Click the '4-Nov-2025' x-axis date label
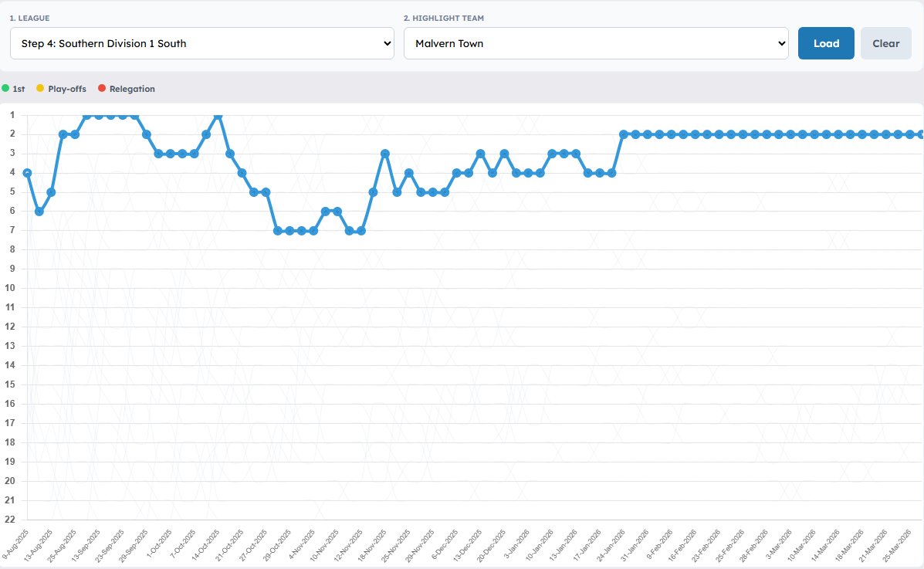This screenshot has width=924, height=569. [x=302, y=544]
